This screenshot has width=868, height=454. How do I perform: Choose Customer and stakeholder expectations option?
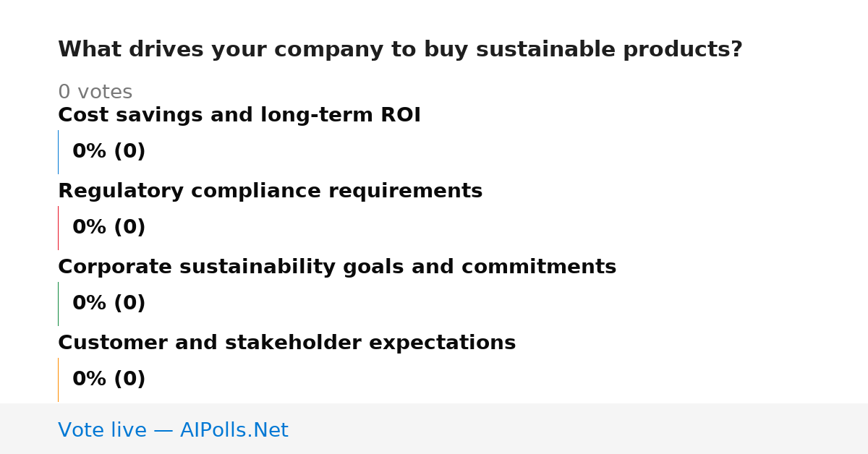pos(286,343)
